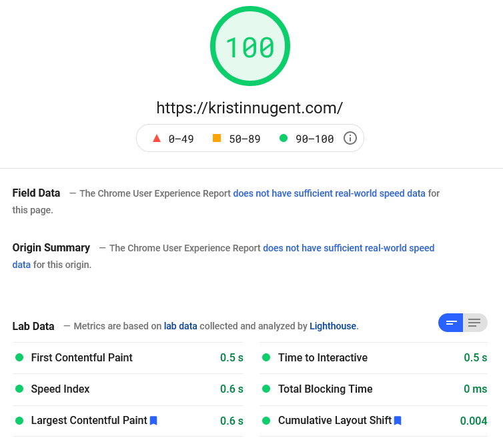Open Field Data insufficient speed data link
This screenshot has width=503, height=448.
coord(329,193)
